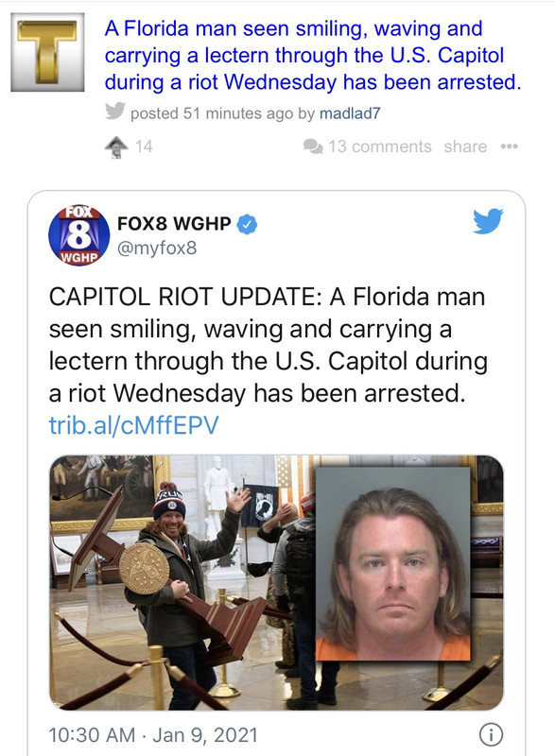Click the post vote count 14
The height and width of the screenshot is (756, 555).
pyautogui.click(x=144, y=146)
